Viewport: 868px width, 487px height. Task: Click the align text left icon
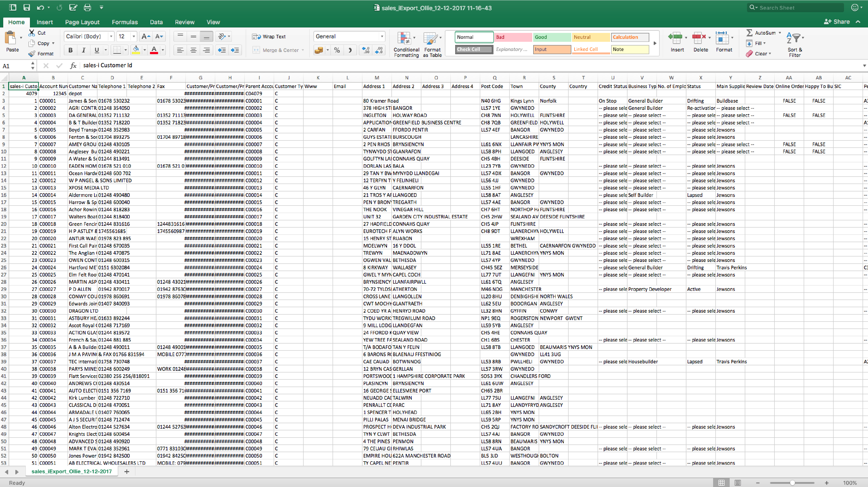pyautogui.click(x=180, y=50)
